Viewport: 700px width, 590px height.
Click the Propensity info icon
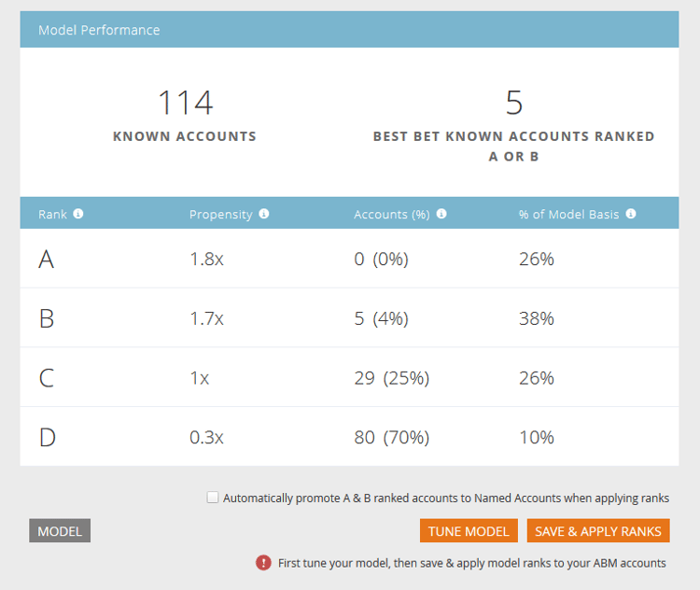click(264, 214)
